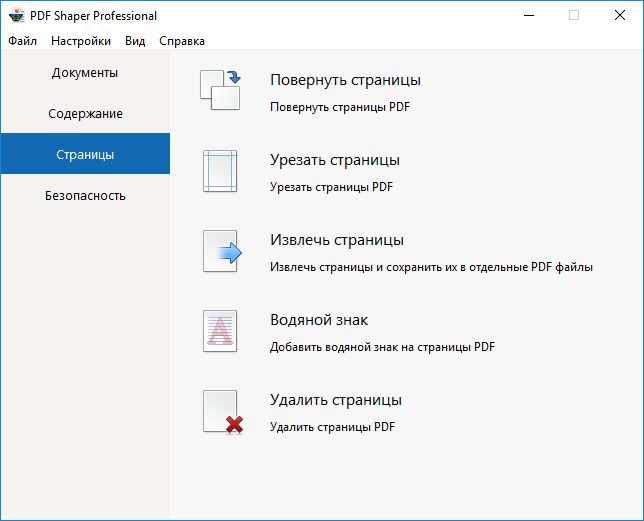Open the Настройки menu
The width and height of the screenshot is (644, 521).
(x=81, y=41)
